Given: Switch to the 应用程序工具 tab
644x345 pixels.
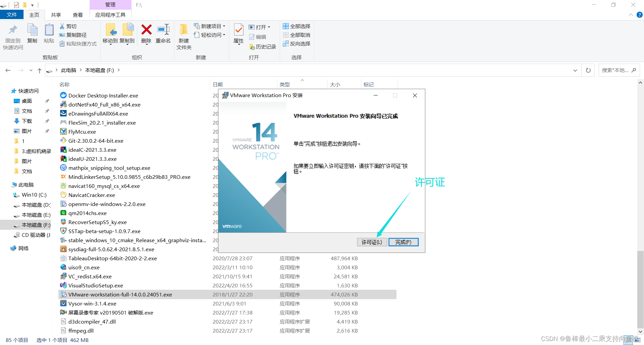Looking at the screenshot, I should (x=110, y=15).
